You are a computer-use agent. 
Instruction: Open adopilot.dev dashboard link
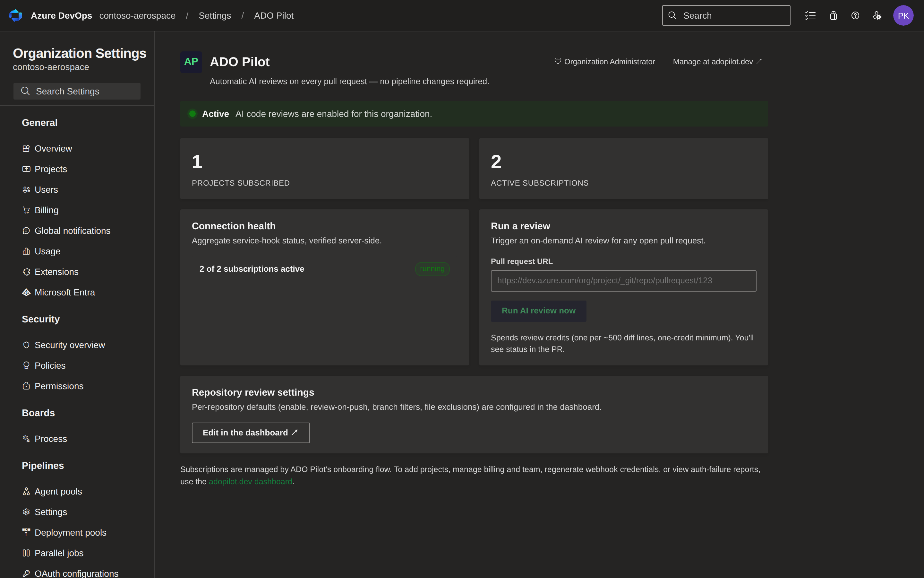coord(250,482)
